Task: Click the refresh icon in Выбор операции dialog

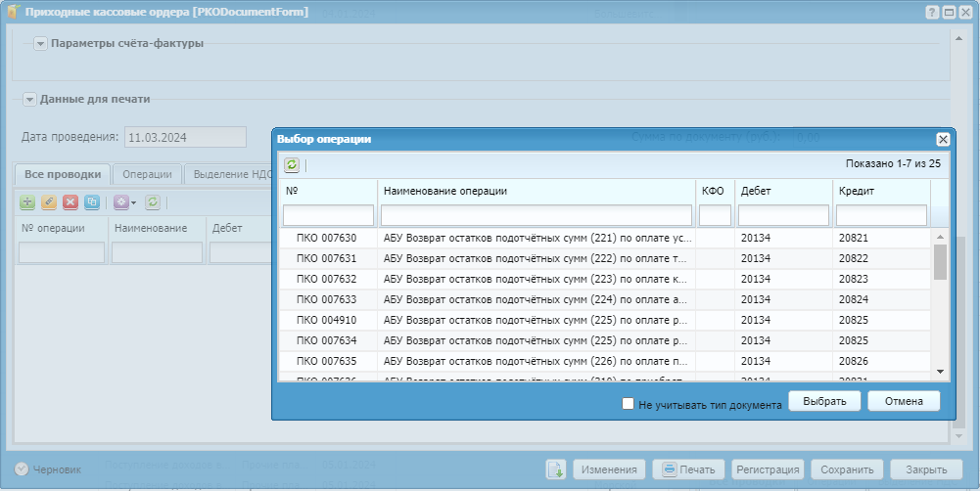Action: (x=292, y=165)
